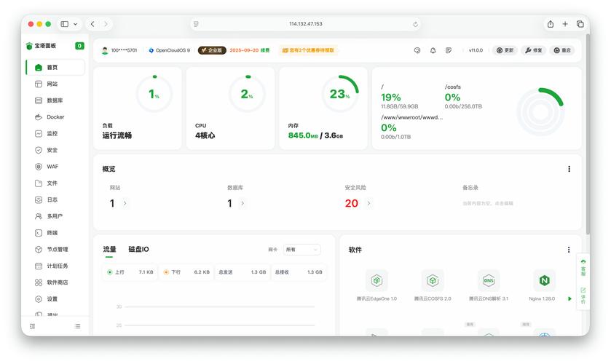Switch to the 磁盘IO tab
Viewport: 611px width, 364px height.
(138, 250)
